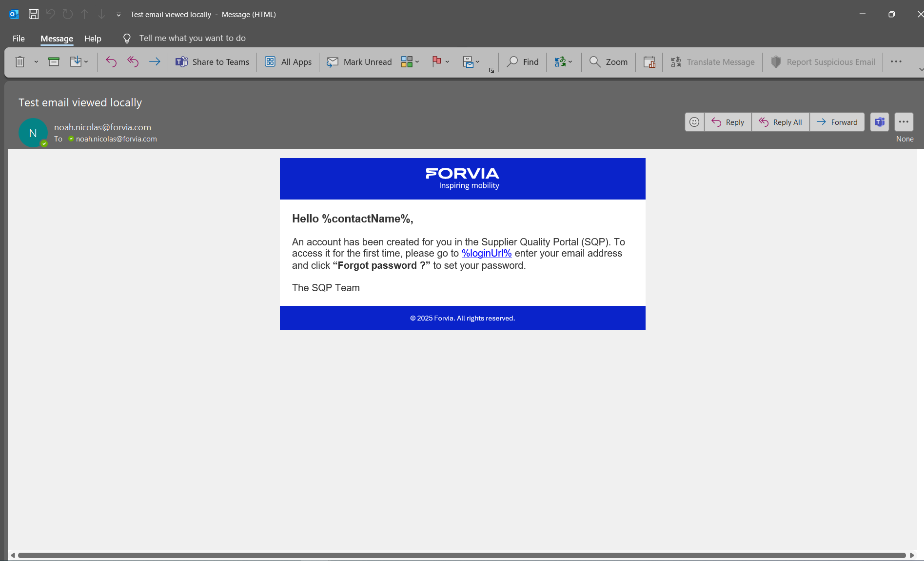The image size is (924, 561).
Task: Switch to the Help tab
Action: [93, 39]
